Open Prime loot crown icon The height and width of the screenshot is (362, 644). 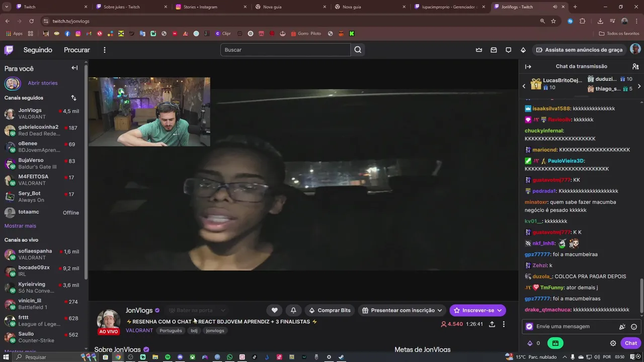pyautogui.click(x=479, y=50)
